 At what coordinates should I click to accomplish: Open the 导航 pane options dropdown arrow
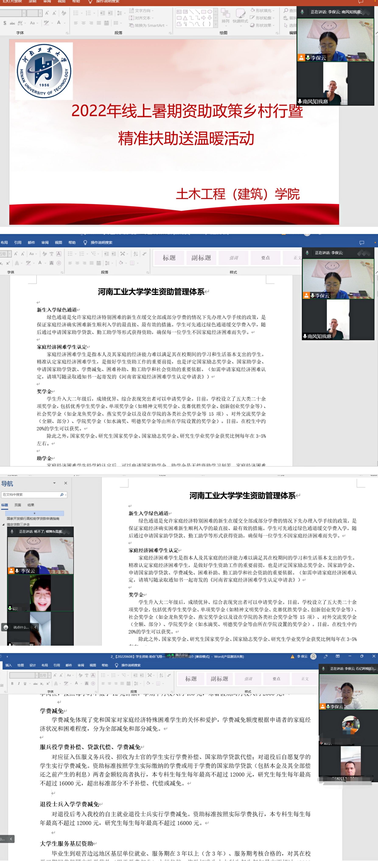pyautogui.click(x=54, y=483)
